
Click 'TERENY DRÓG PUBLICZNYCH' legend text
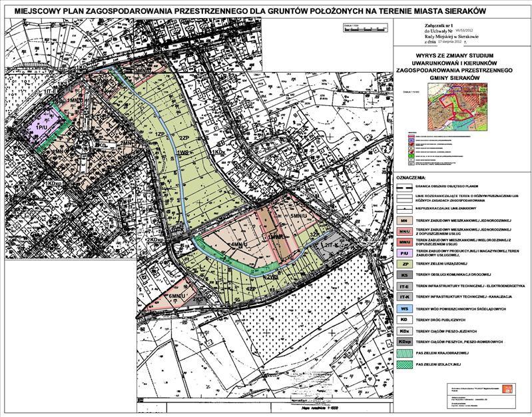(x=440, y=320)
